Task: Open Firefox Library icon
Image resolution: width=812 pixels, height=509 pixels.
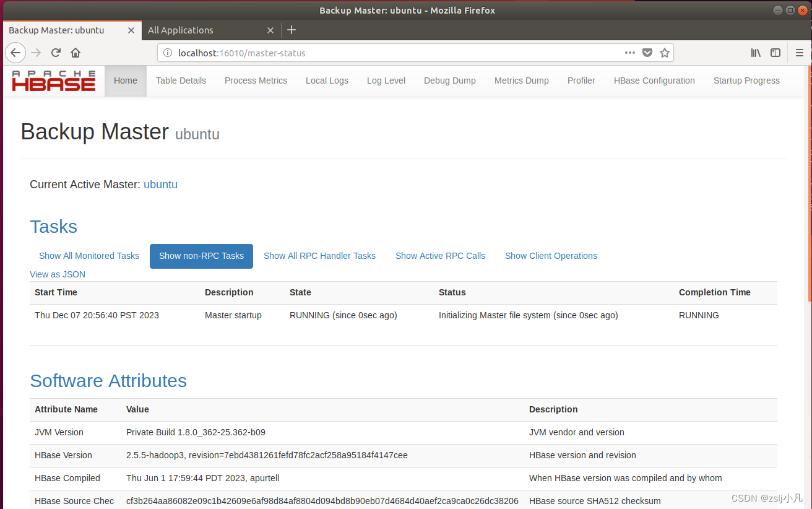Action: [x=756, y=53]
